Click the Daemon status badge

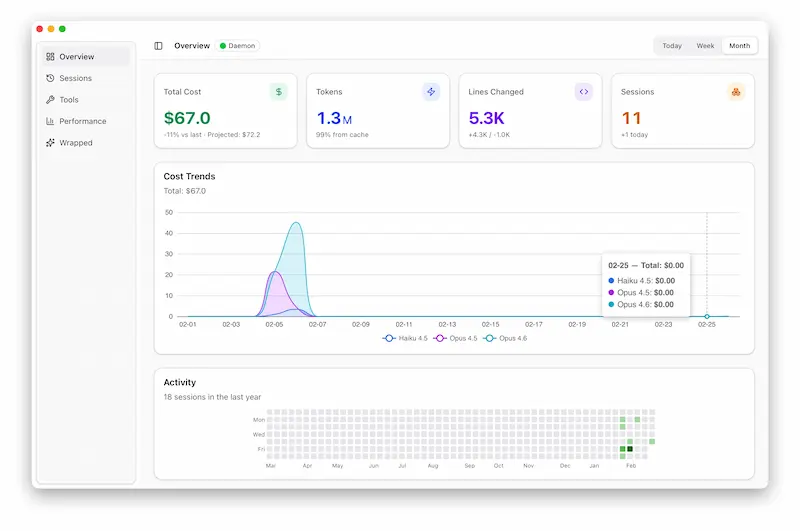[238, 46]
